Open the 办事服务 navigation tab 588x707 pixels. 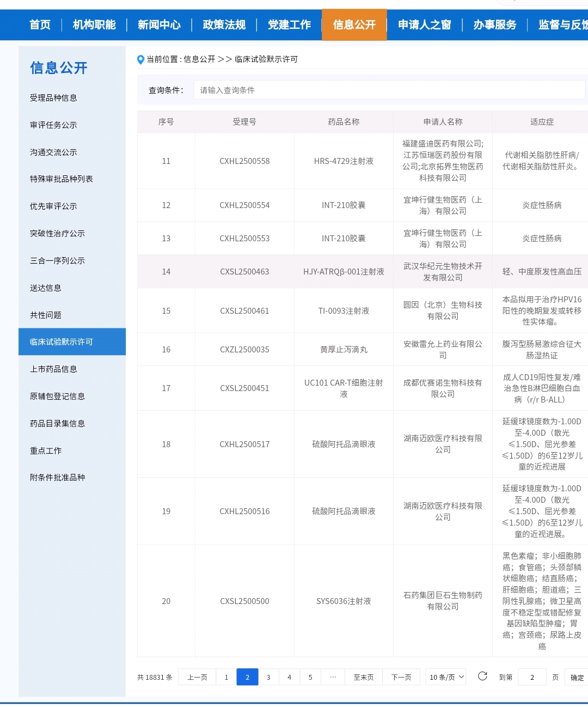495,25
